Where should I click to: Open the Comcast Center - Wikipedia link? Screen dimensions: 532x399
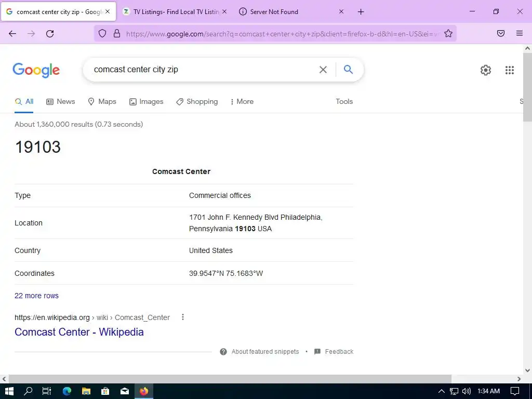pos(79,332)
